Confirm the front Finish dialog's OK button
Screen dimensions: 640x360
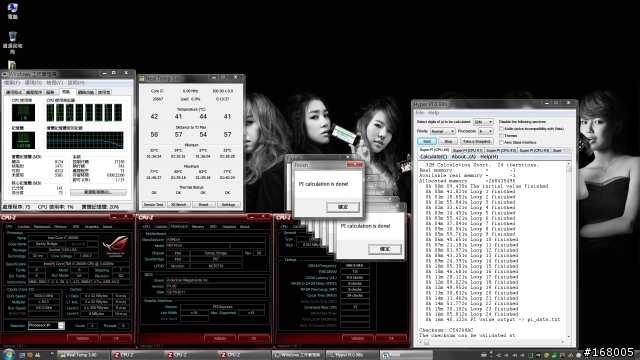tap(343, 207)
